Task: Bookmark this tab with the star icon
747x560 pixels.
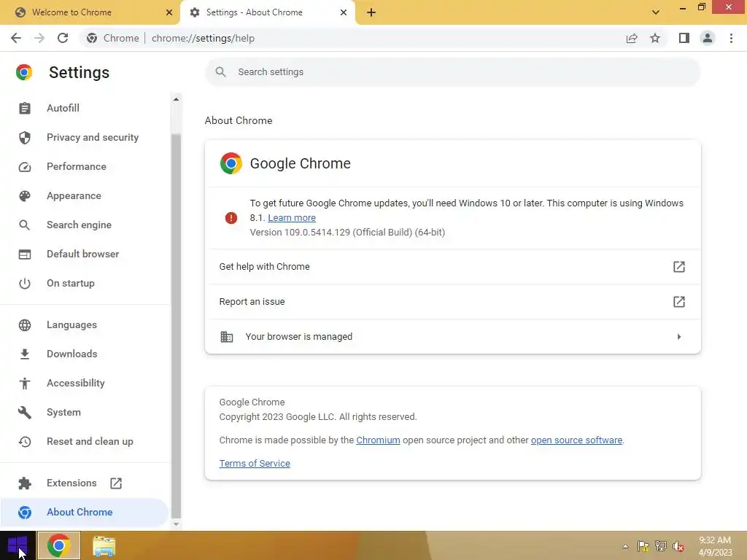Action: pos(655,38)
